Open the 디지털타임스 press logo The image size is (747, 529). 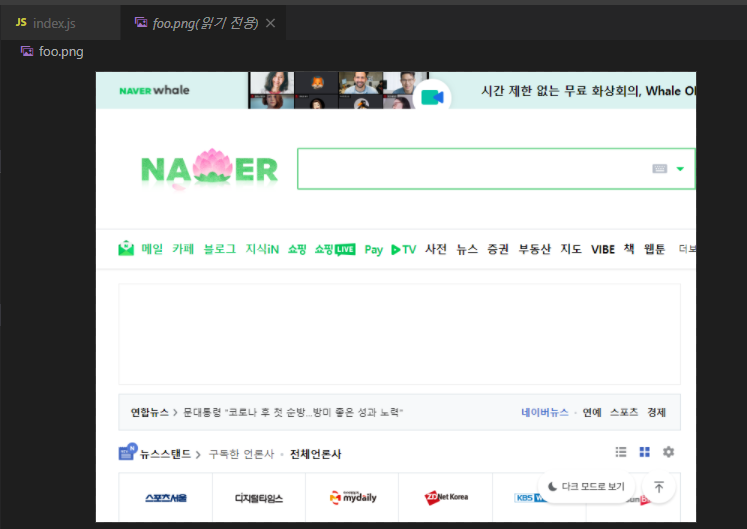[x=259, y=498]
